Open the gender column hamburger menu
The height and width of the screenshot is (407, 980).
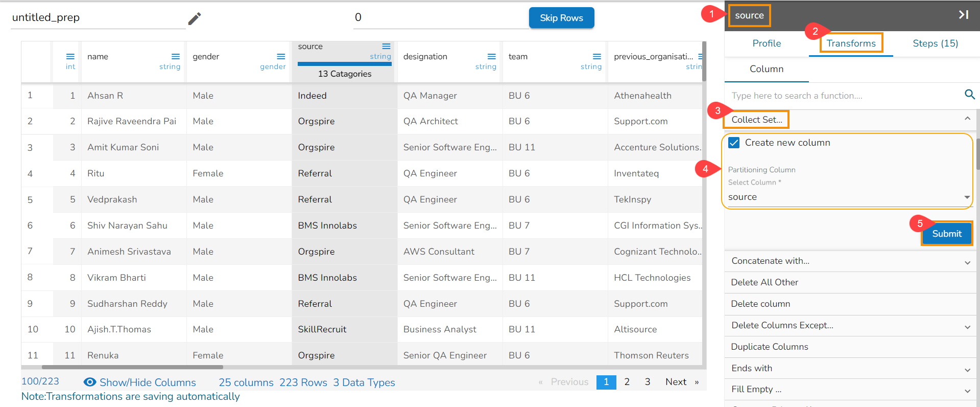tap(281, 57)
